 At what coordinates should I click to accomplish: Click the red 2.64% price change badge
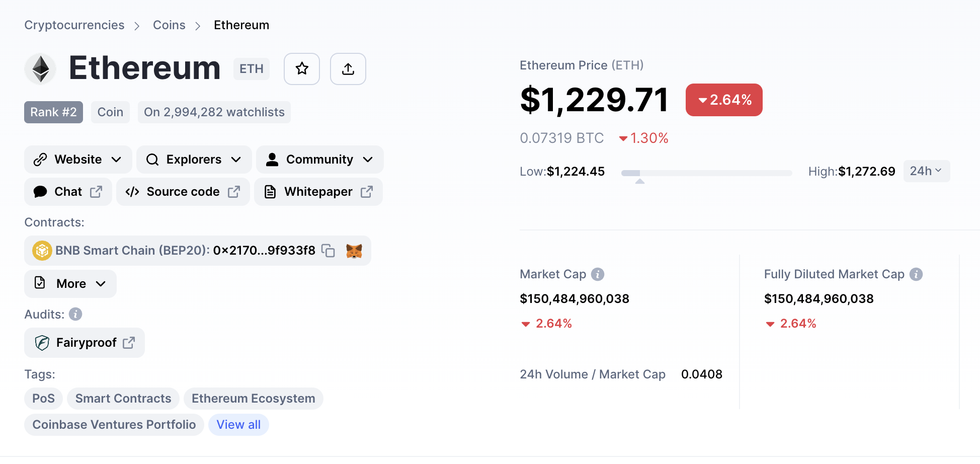[724, 100]
